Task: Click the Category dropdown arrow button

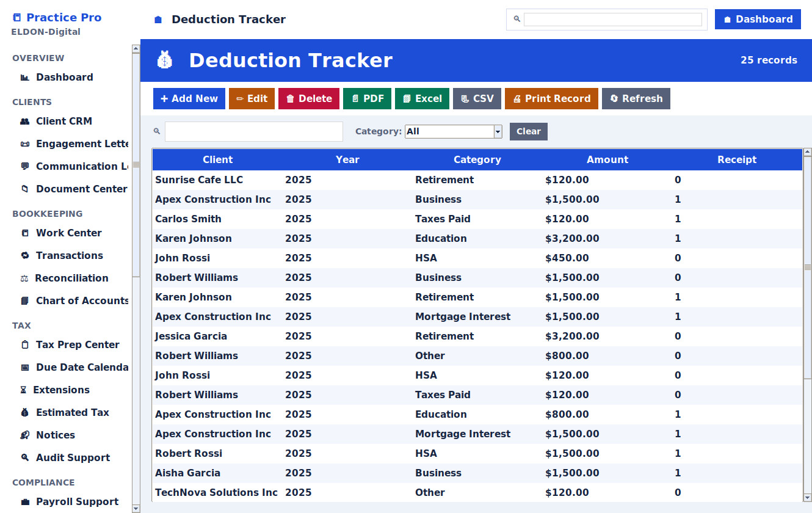Action: click(x=498, y=131)
